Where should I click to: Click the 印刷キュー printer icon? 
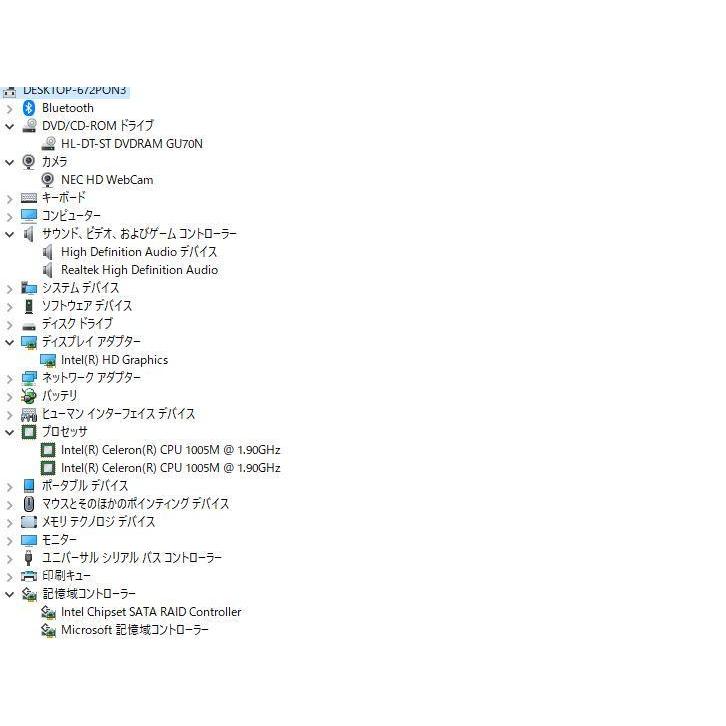29,576
